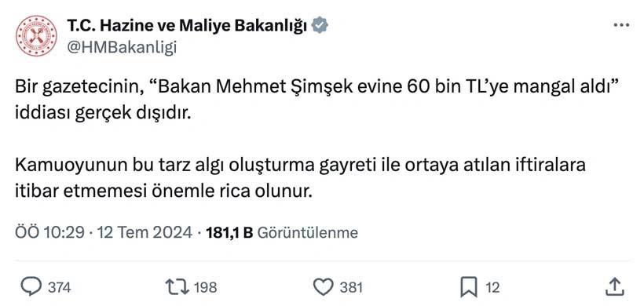Screen dimensions: 644x306
Task: Open the @HMBakanligi handle link
Action: point(122,48)
